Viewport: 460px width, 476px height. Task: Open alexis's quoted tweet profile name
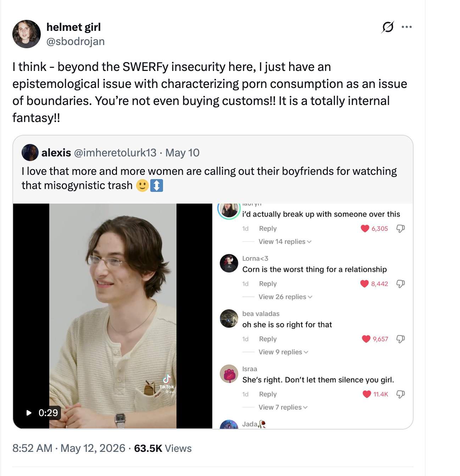tap(56, 153)
